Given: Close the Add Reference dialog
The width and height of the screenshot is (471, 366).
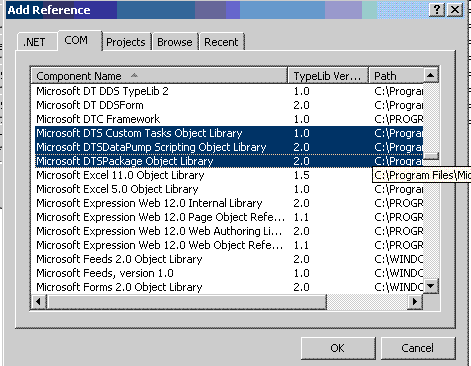Looking at the screenshot, I should coord(455,10).
